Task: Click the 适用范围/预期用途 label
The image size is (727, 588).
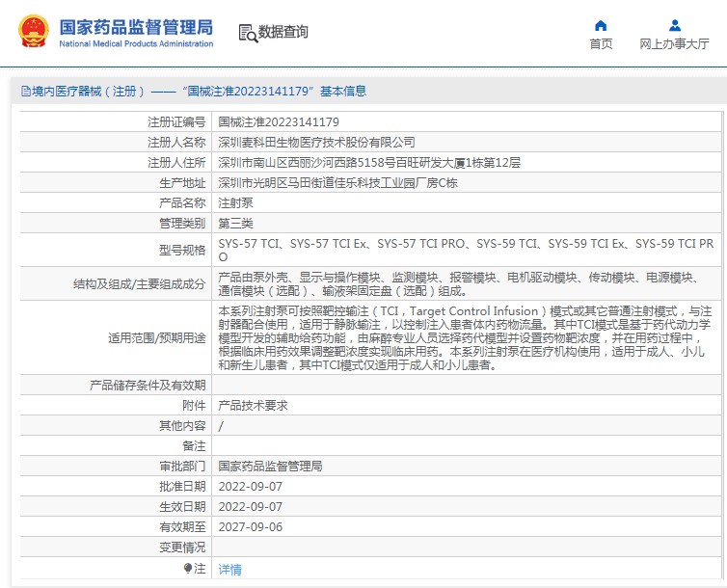Action: 157,337
